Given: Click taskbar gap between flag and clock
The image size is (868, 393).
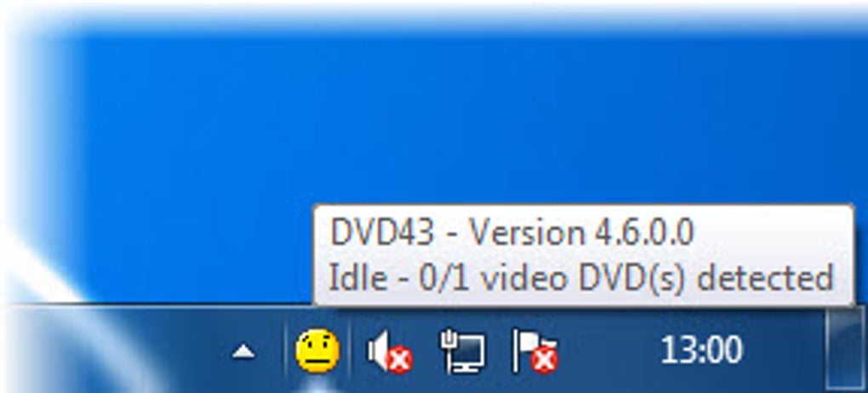Looking at the screenshot, I should pyautogui.click(x=609, y=350).
